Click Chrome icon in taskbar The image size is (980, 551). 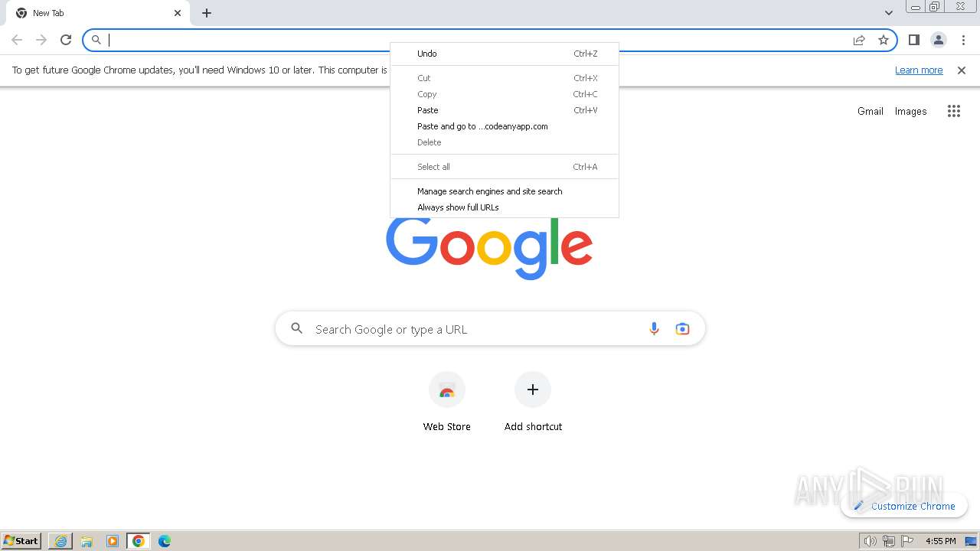139,541
